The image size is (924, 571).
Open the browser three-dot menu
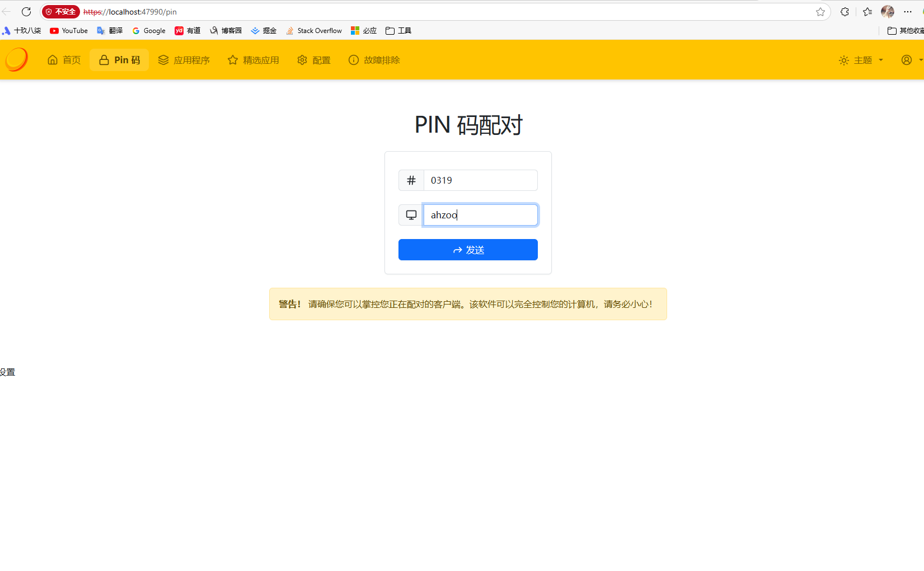(x=908, y=12)
